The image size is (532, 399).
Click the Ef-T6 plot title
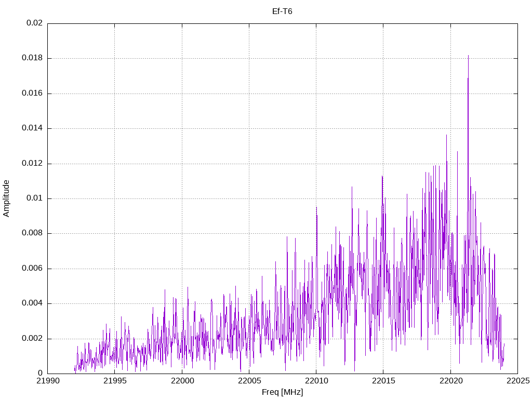click(282, 11)
